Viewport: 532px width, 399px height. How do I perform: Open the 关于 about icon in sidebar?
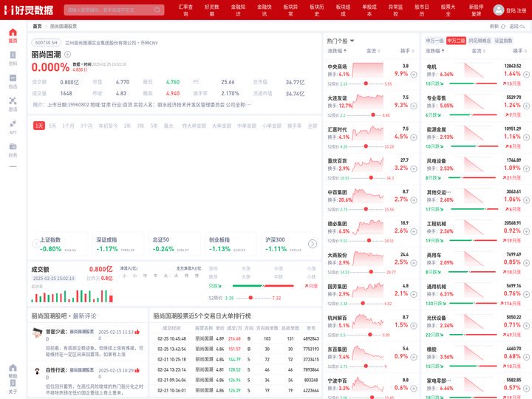pos(13,383)
